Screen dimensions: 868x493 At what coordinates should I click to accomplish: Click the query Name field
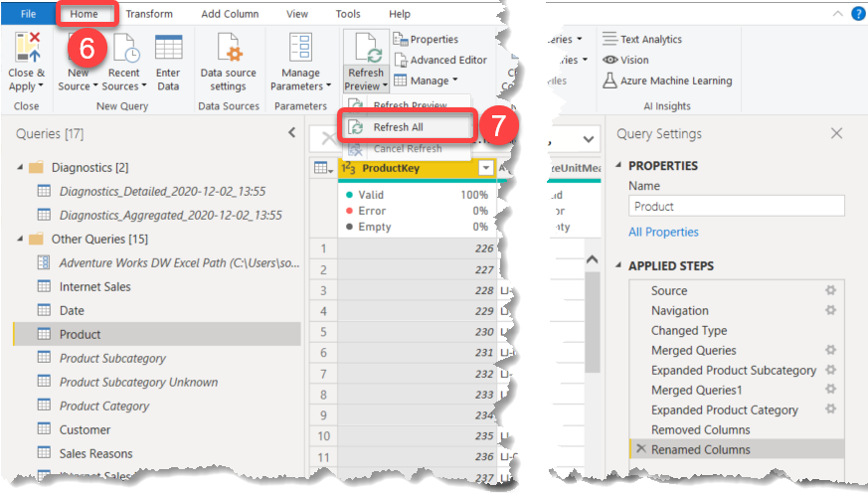(736, 207)
